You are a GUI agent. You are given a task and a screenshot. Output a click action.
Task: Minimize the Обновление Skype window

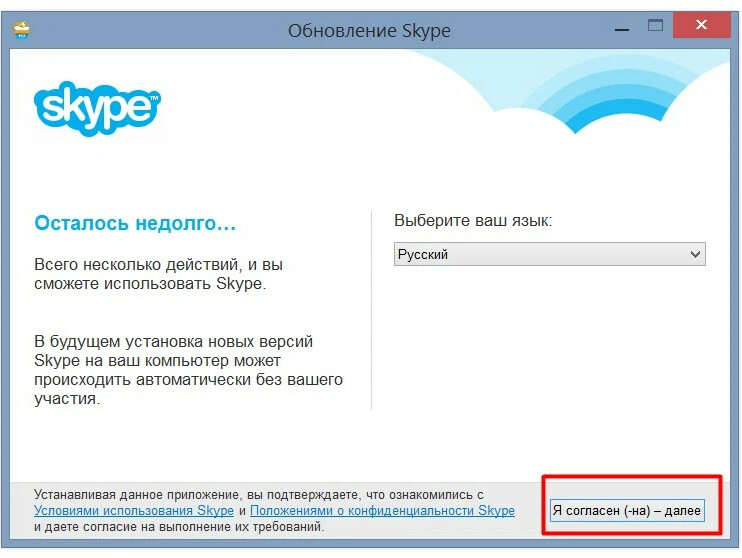point(622,30)
